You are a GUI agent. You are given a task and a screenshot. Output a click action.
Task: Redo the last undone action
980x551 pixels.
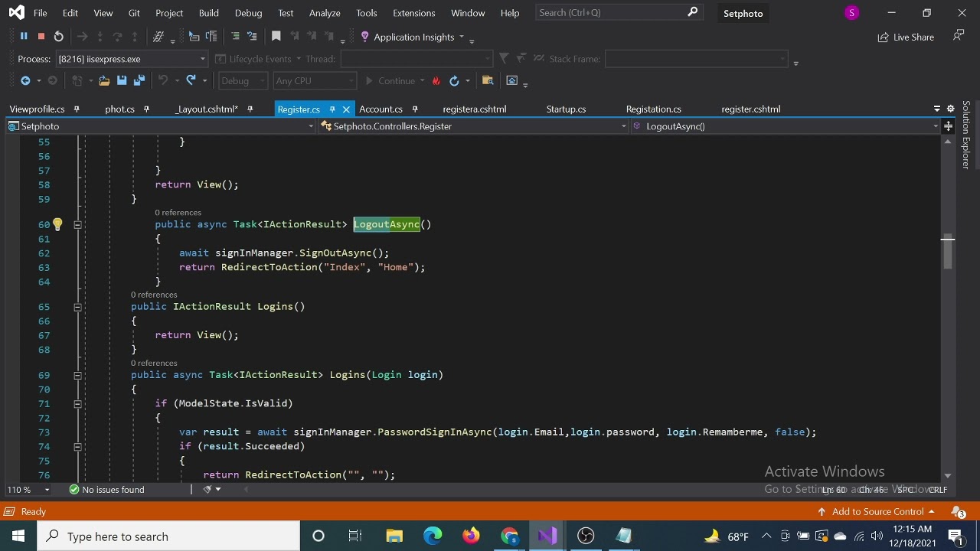coord(191,80)
